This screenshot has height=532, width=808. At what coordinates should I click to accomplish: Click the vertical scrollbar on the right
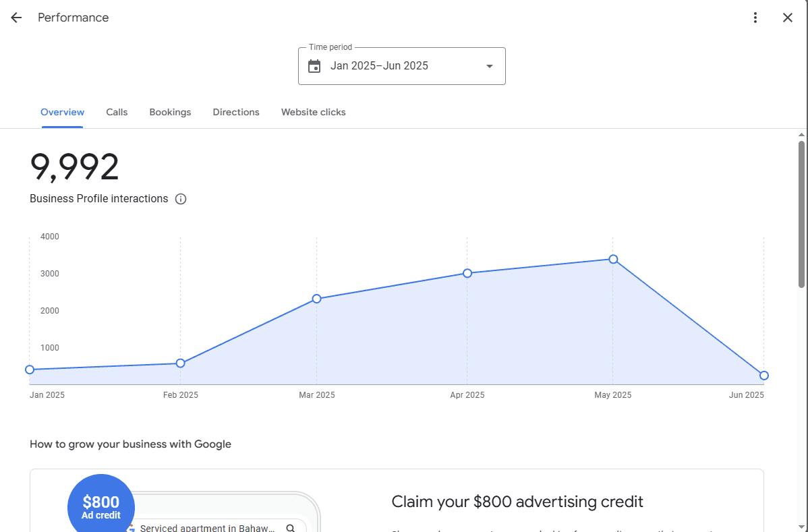(x=801, y=214)
